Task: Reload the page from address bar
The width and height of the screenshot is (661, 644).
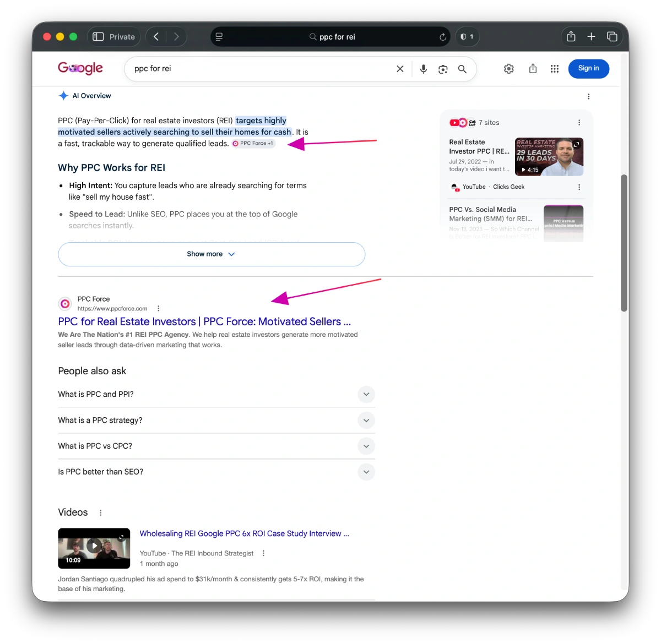Action: (442, 37)
